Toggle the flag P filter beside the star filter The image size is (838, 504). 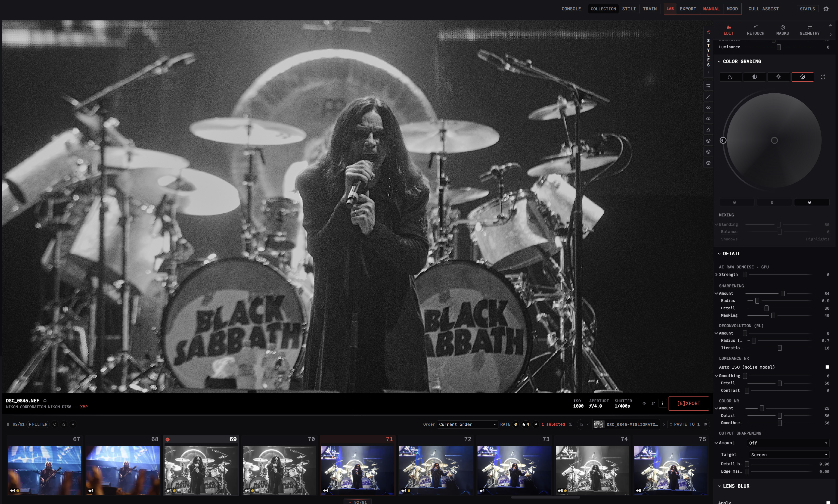(x=73, y=425)
